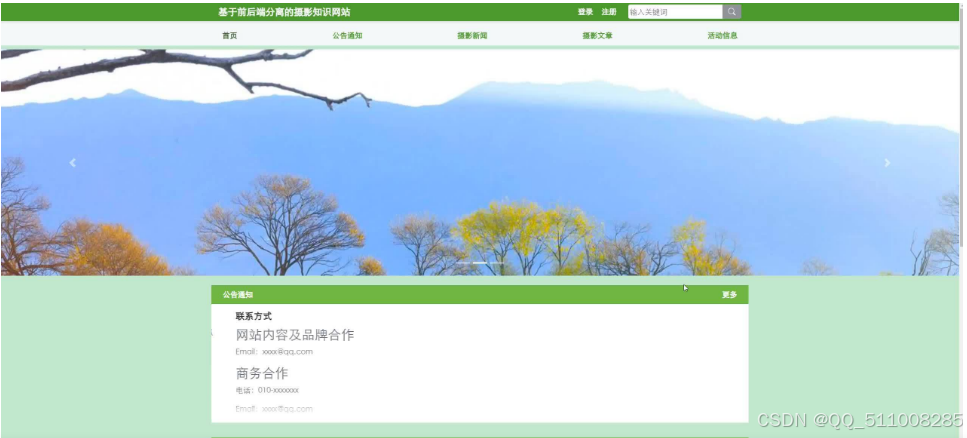Open the 公告通知 navigation menu item
The width and height of the screenshot is (967, 438).
point(347,36)
